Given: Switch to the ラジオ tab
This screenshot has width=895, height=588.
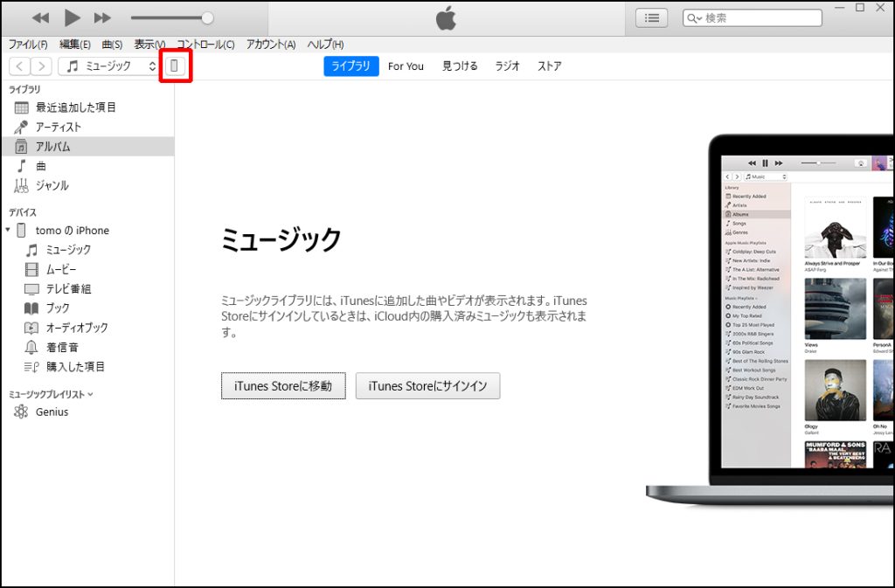Looking at the screenshot, I should point(507,66).
